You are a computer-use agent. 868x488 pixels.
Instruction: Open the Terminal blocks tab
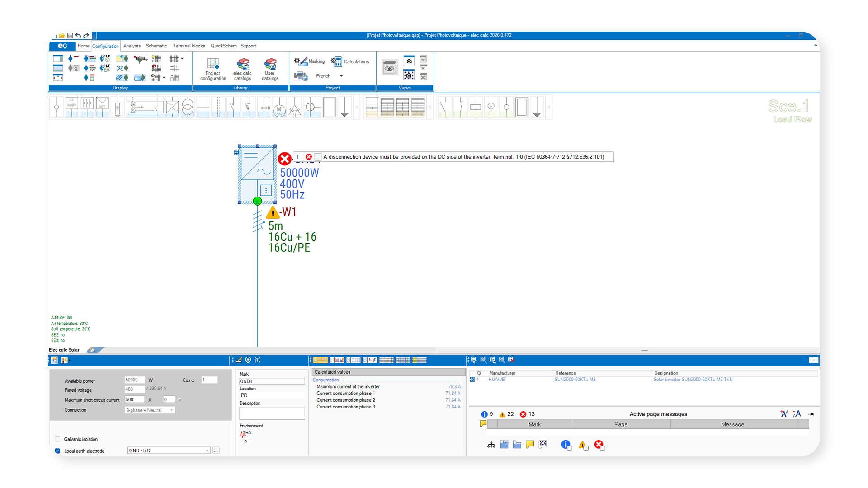pos(189,46)
